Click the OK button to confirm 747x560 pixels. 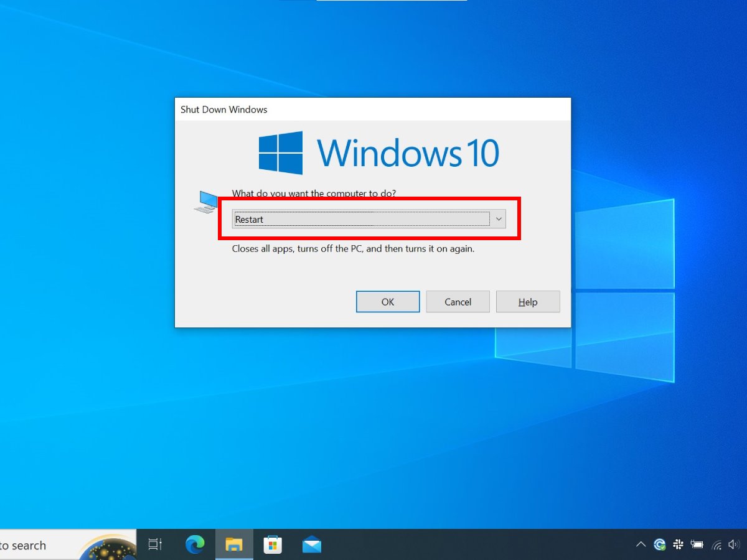click(x=388, y=302)
